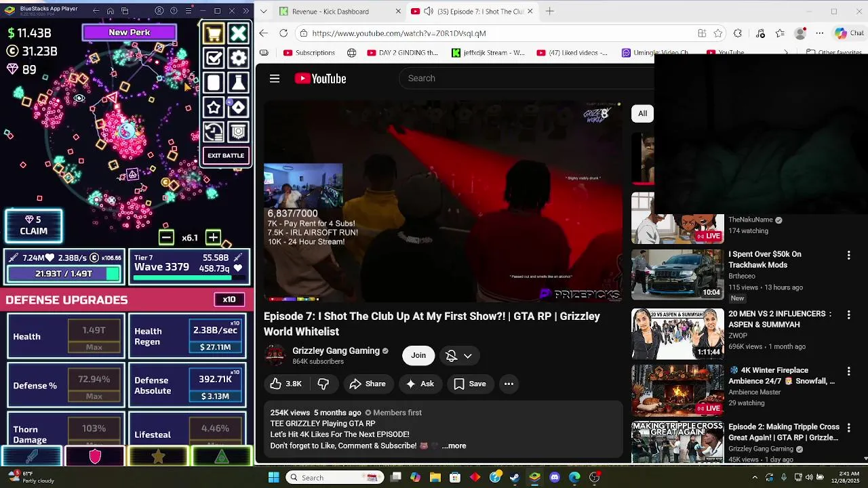Like the video with 3.8K likes
The image size is (868, 488).
[x=285, y=384]
